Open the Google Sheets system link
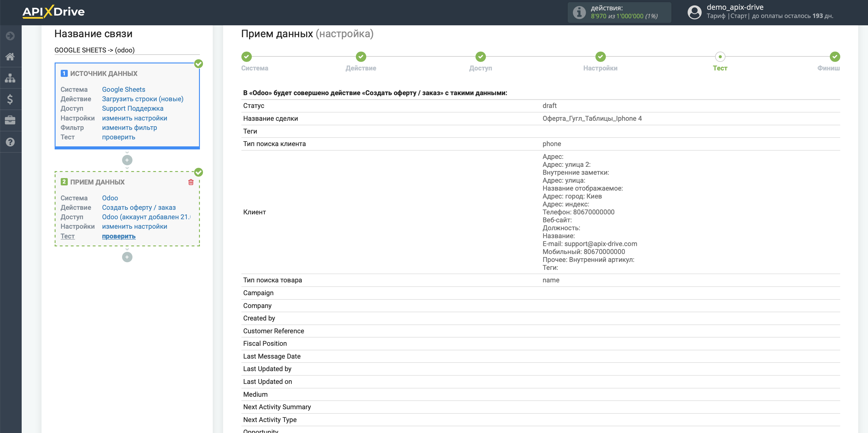868x433 pixels. [x=124, y=90]
